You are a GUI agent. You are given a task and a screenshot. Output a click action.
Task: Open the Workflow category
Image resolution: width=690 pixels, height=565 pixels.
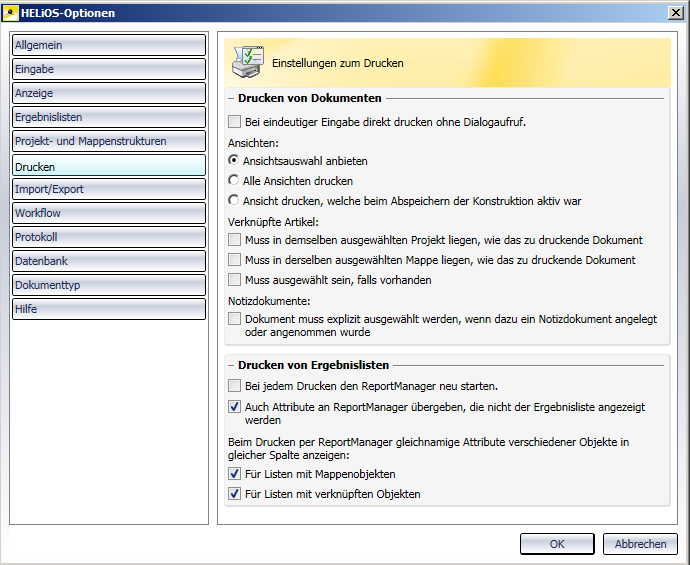(x=109, y=213)
